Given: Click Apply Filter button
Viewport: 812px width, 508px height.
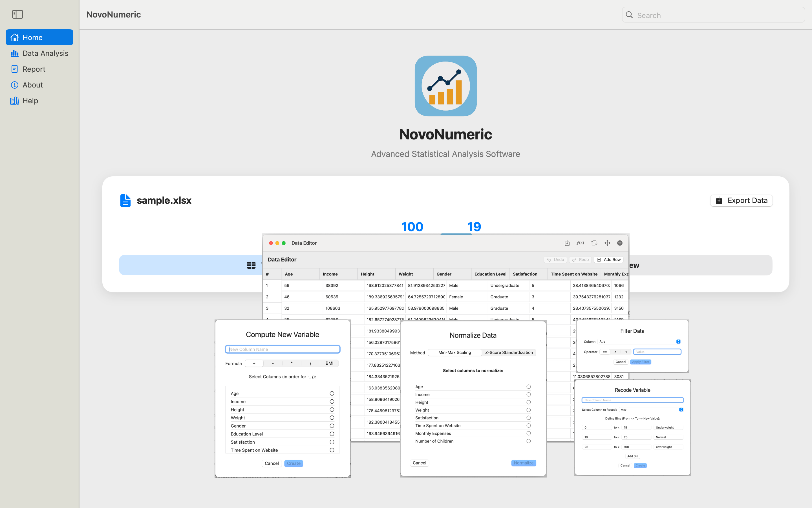Looking at the screenshot, I should 641,362.
